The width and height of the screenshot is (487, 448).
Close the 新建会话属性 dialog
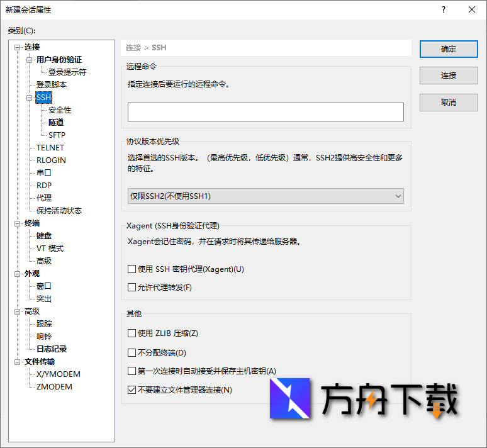(472, 9)
